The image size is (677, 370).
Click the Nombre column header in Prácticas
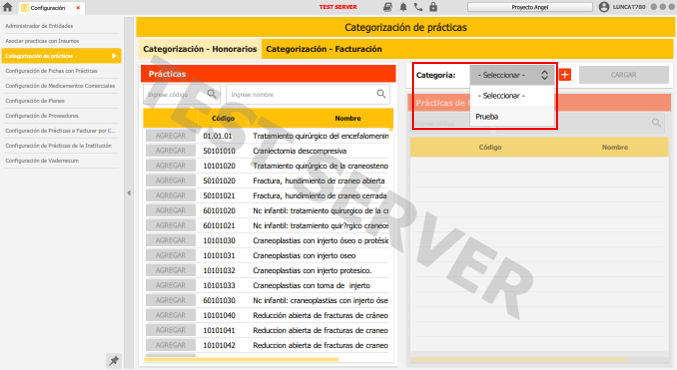(x=348, y=118)
